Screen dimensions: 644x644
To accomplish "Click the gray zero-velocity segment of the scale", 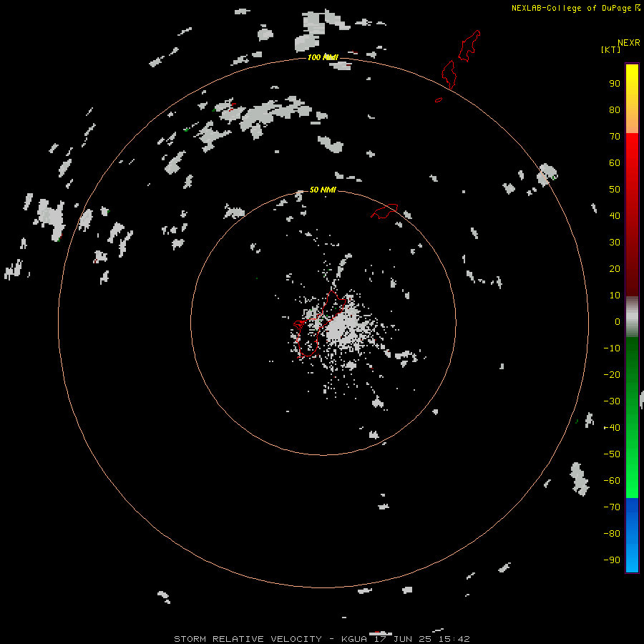I will click(x=632, y=317).
